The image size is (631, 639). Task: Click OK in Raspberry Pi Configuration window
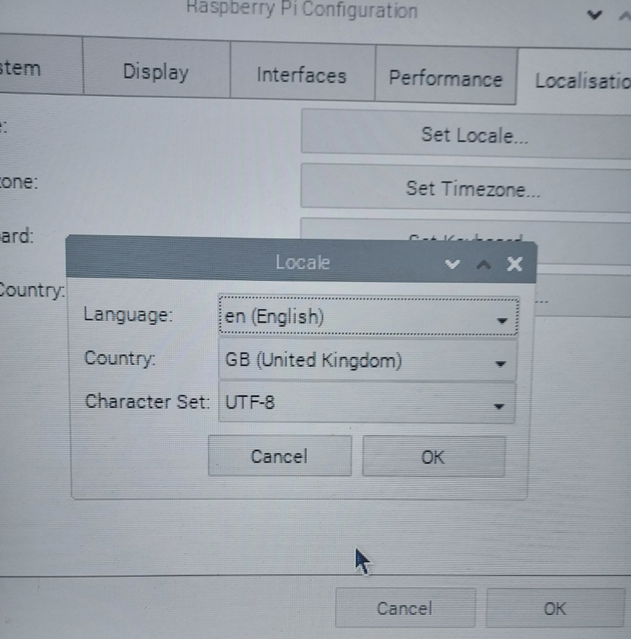coord(555,608)
